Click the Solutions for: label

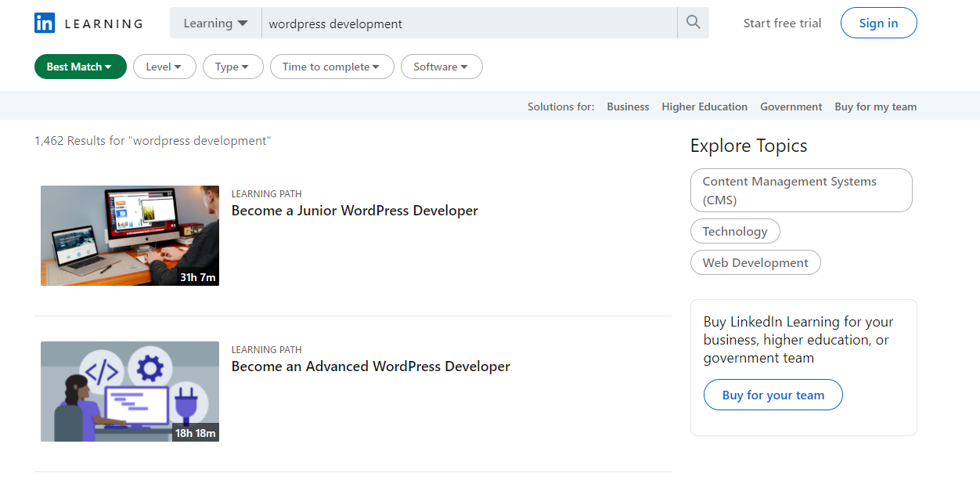click(x=560, y=106)
